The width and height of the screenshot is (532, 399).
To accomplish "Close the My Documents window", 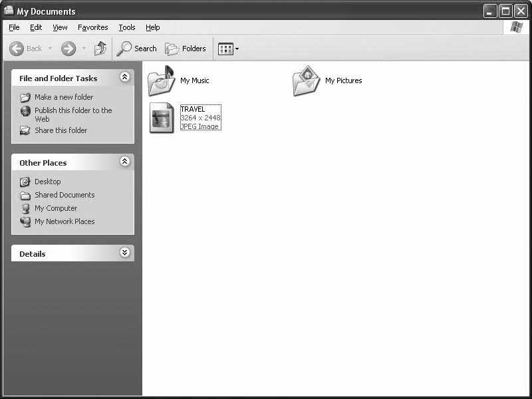I will (x=521, y=11).
